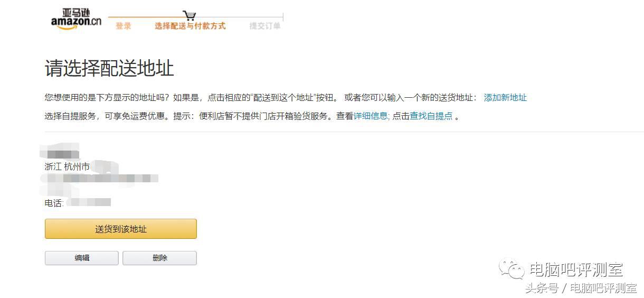
Task: Click the 送货到该地址 yellow button
Action: (x=121, y=229)
